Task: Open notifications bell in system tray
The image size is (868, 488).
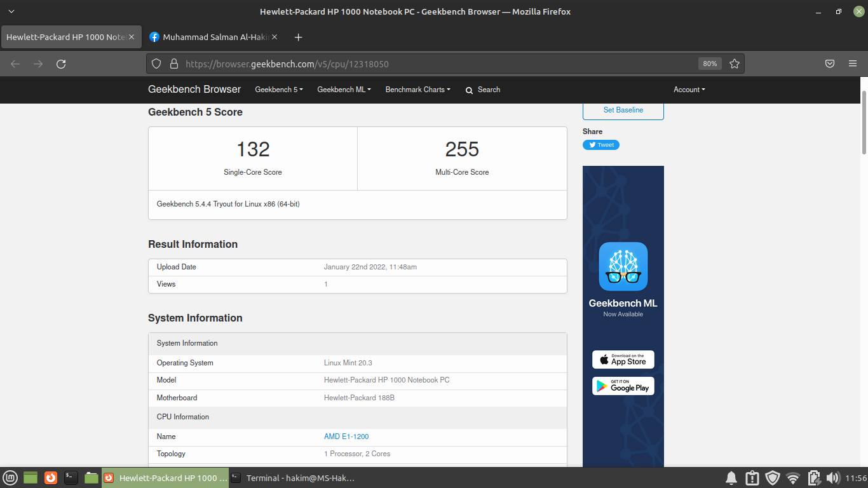Action: click(x=731, y=478)
